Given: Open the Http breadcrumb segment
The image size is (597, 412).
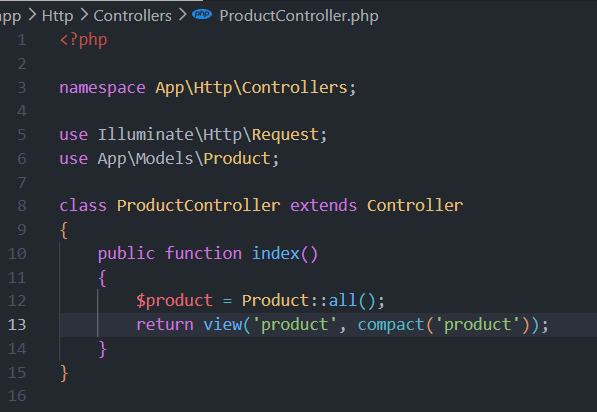Looking at the screenshot, I should click(57, 16).
